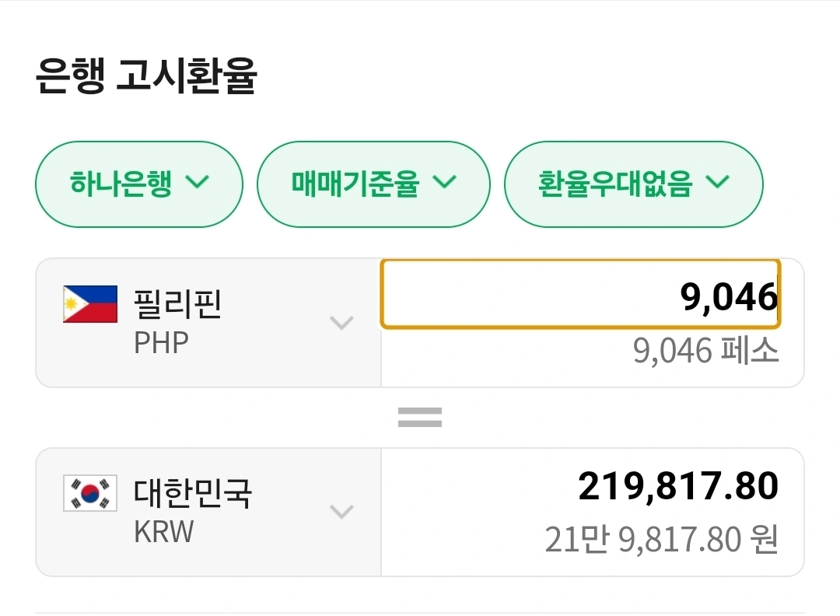The image size is (840, 616).
Task: Expand the KRW currency dropdown chevron
Action: click(342, 512)
